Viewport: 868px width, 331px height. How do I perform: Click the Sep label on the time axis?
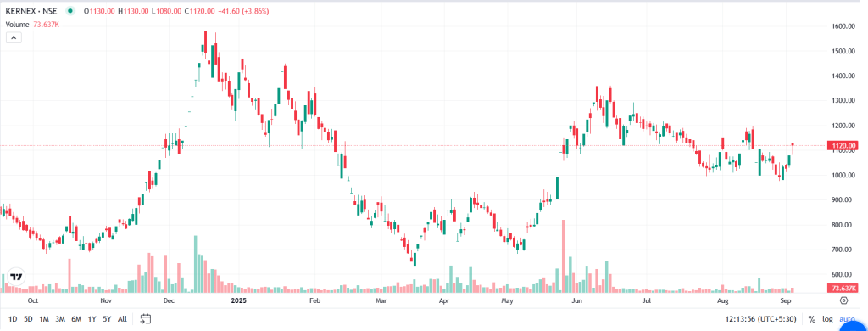(x=785, y=301)
